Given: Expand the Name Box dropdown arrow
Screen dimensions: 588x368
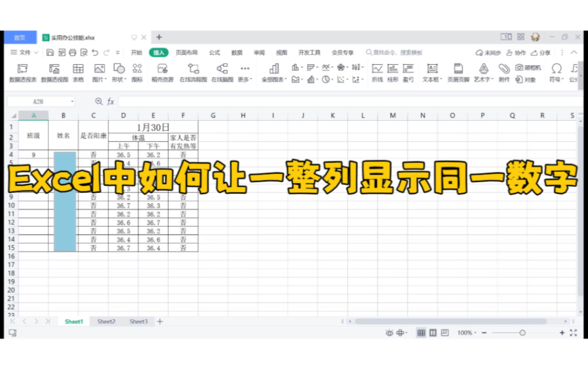Looking at the screenshot, I should (x=72, y=102).
